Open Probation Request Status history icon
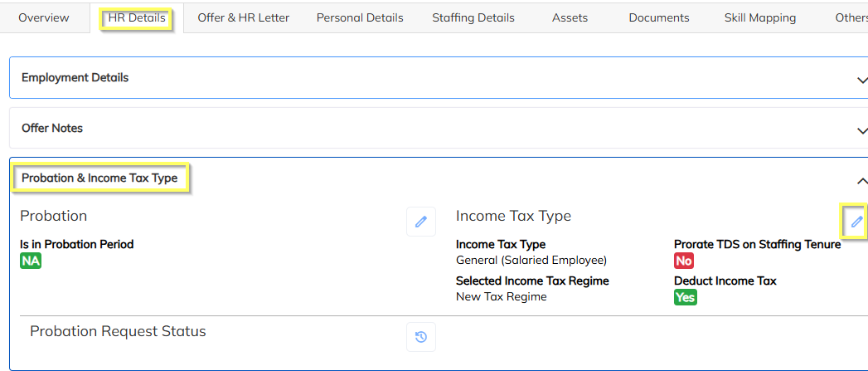This screenshot has width=868, height=371. (x=421, y=336)
